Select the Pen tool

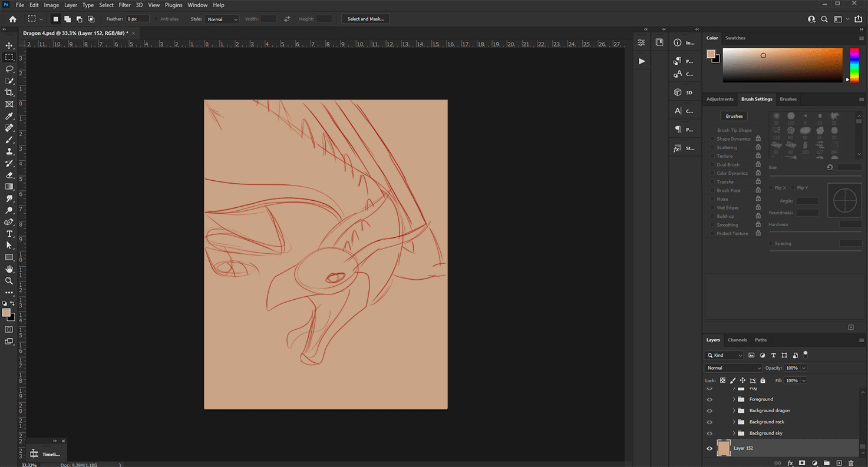[x=9, y=222]
